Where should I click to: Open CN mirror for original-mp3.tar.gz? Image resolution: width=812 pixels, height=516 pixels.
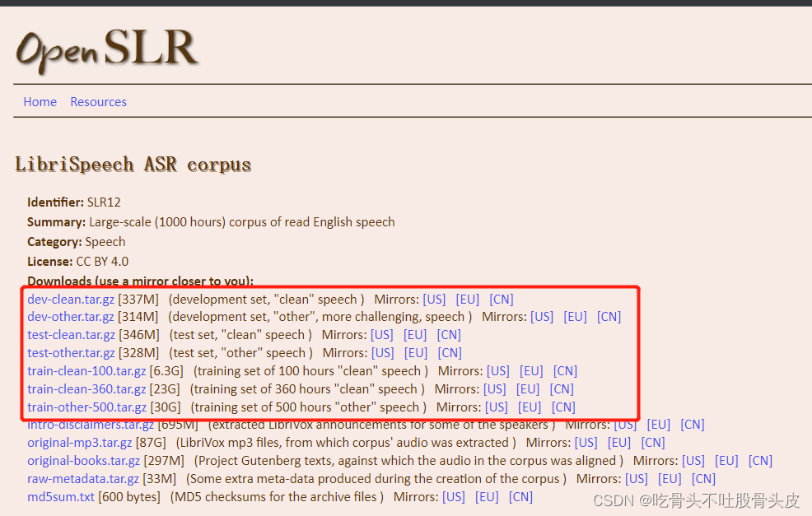[653, 443]
